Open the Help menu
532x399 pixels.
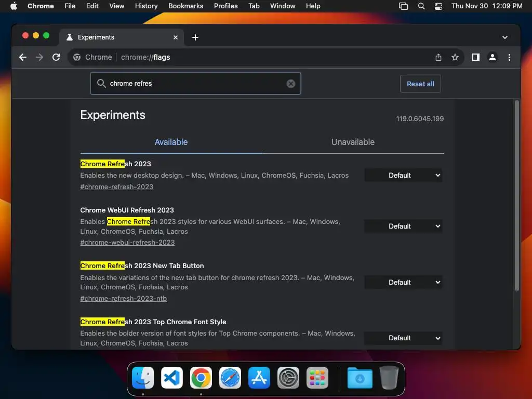pyautogui.click(x=313, y=6)
